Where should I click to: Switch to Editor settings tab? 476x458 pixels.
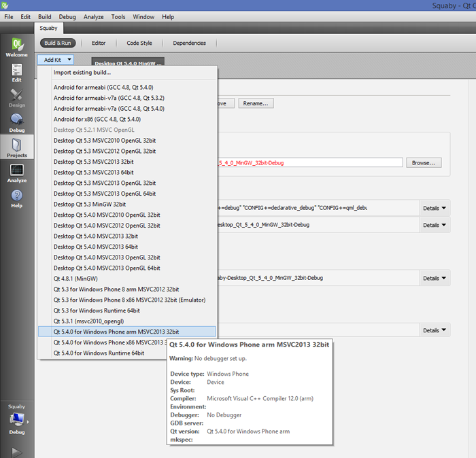coord(99,43)
